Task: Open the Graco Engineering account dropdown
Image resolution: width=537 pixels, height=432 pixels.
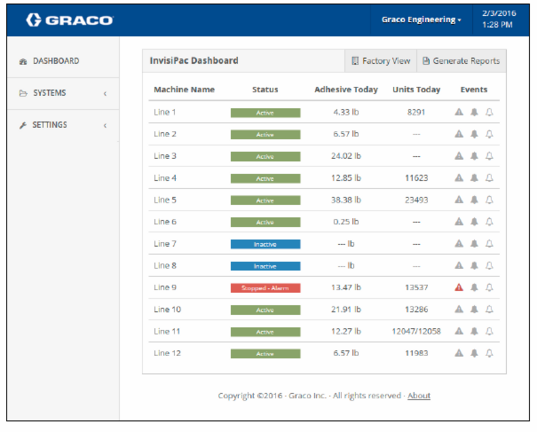Action: pyautogui.click(x=421, y=20)
